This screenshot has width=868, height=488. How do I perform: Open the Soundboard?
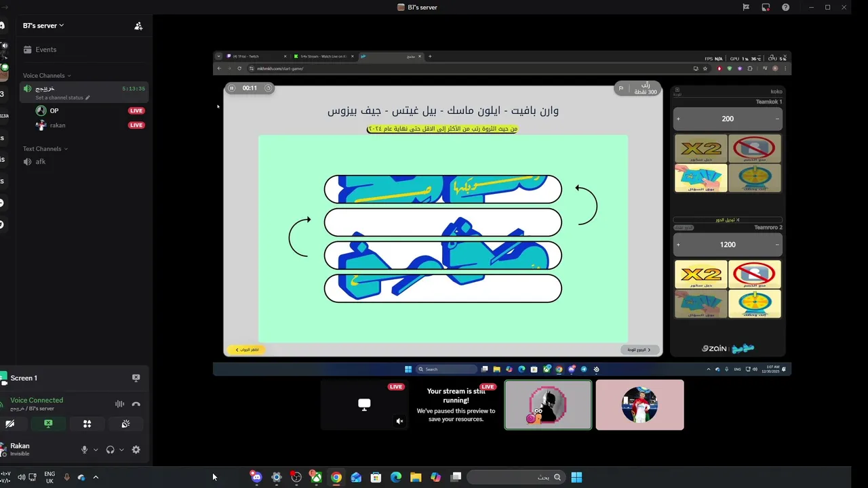coord(125,424)
